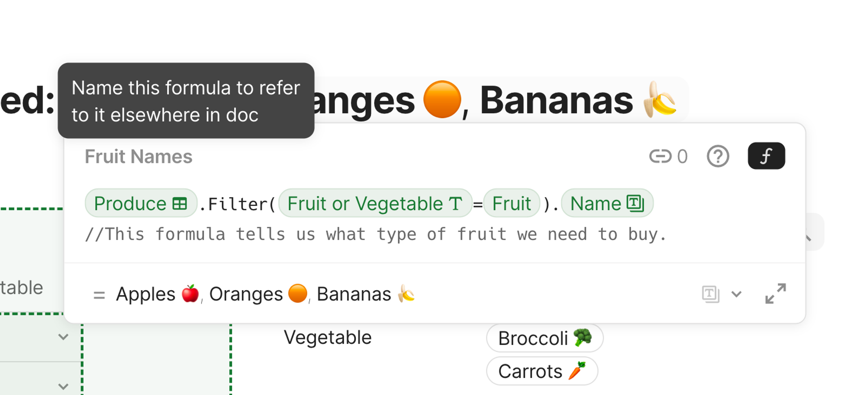Click the formula toggle f icon
The width and height of the screenshot is (868, 395).
point(766,156)
